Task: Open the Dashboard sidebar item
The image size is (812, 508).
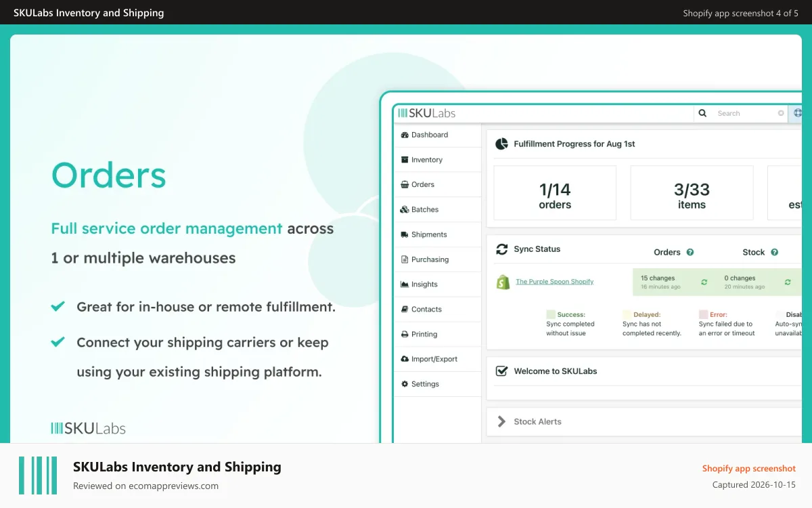Action: tap(438, 135)
